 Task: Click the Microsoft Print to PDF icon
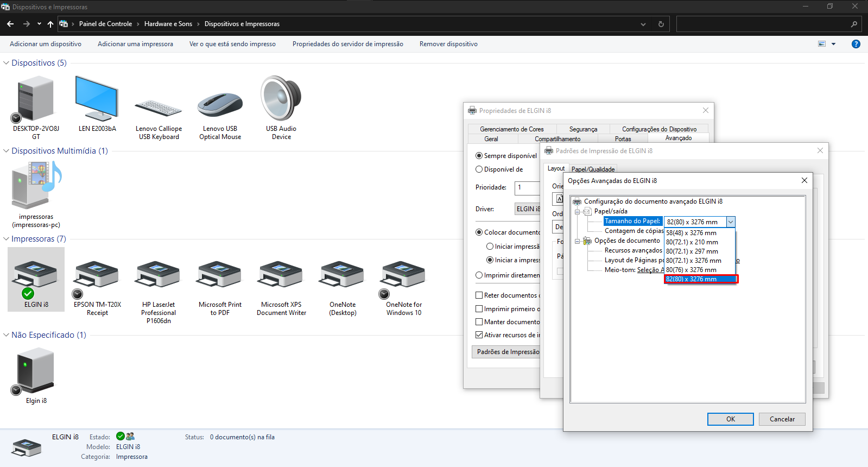click(220, 275)
